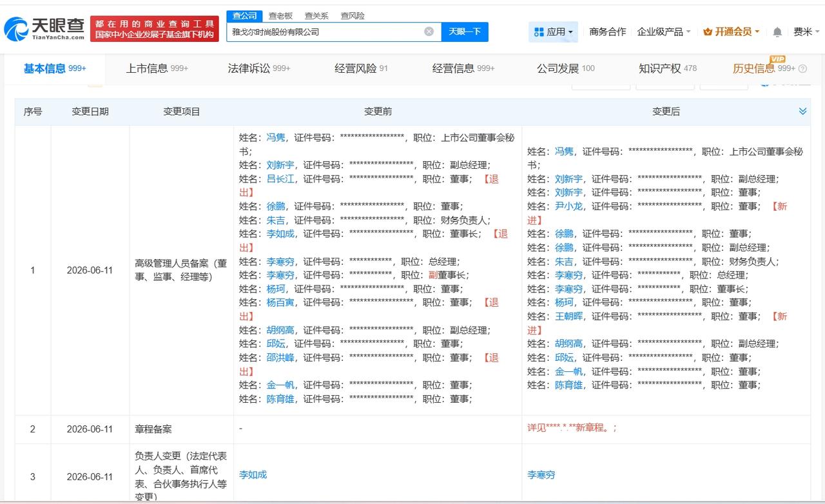Click the 序号 column header

33,111
